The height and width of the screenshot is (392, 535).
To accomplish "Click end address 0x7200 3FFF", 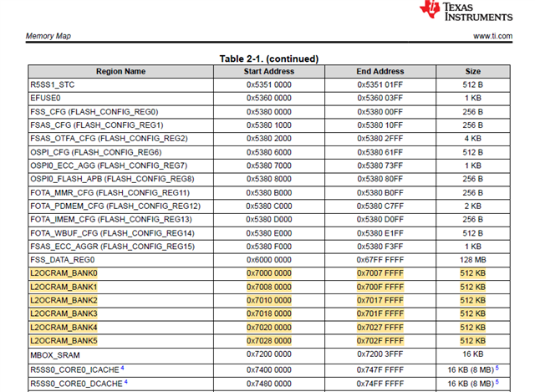I will (380, 354).
